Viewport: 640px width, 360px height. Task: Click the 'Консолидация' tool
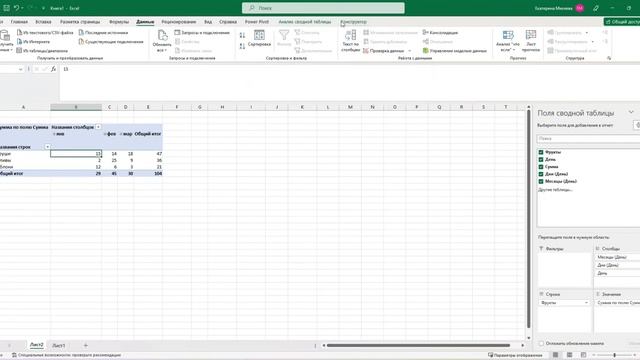pyautogui.click(x=440, y=32)
